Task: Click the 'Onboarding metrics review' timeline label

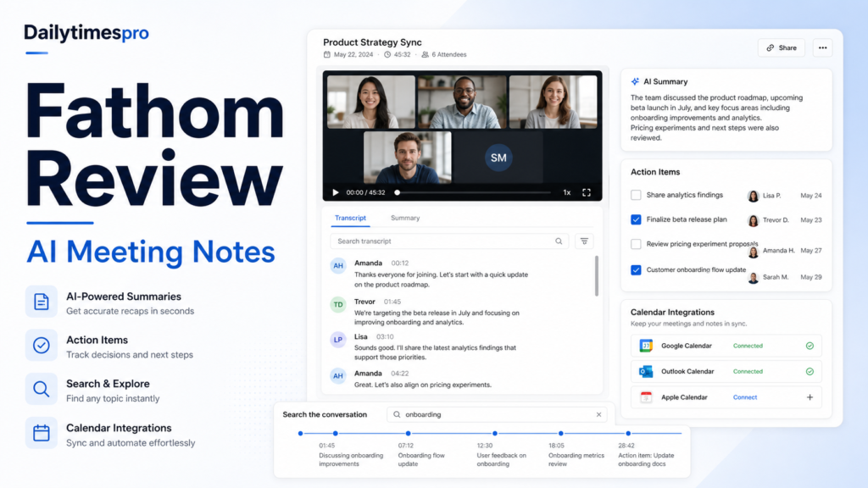Action: [x=576, y=460]
